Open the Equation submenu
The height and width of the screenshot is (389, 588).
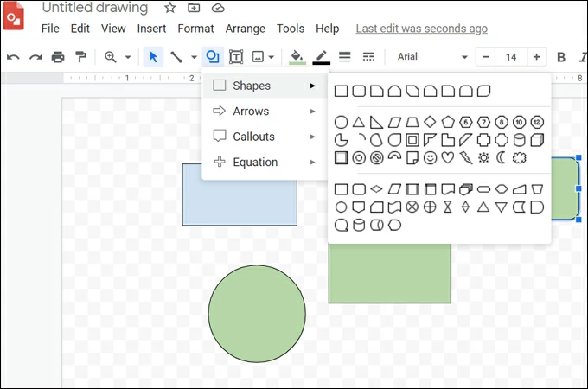[265, 162]
